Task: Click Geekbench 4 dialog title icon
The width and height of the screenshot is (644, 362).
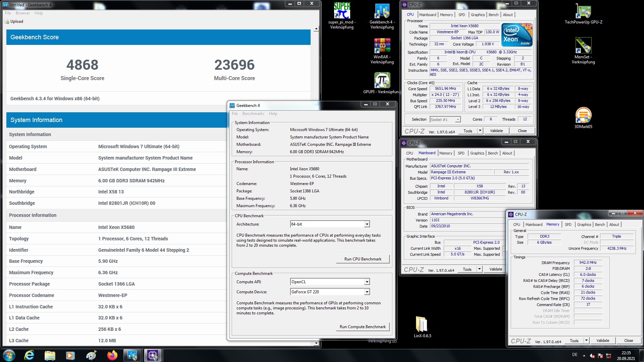Action: click(x=232, y=105)
